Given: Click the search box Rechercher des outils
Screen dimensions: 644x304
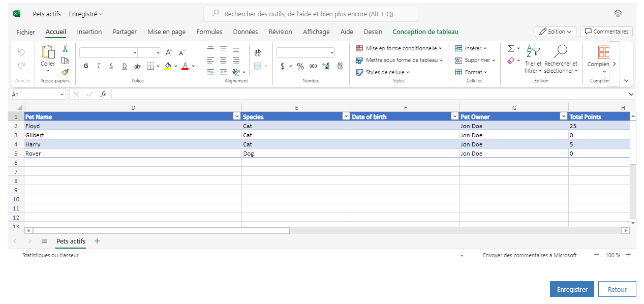Looking at the screenshot, I should coord(311,14).
